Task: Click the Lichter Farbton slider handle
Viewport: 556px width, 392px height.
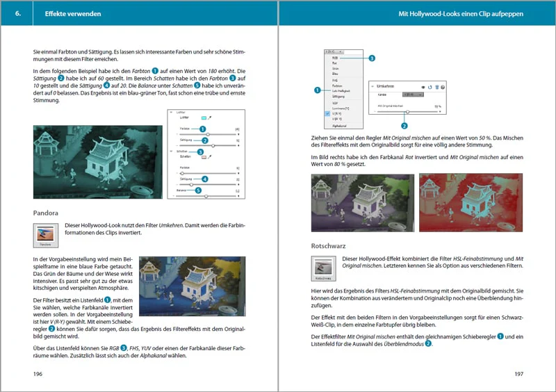Action: [x=208, y=134]
